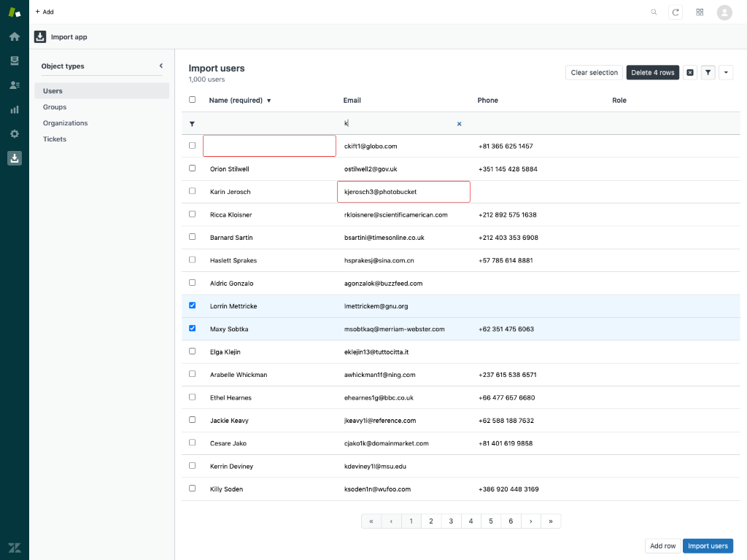Collapse the Object types panel
This screenshot has width=747, height=560.
(160, 65)
